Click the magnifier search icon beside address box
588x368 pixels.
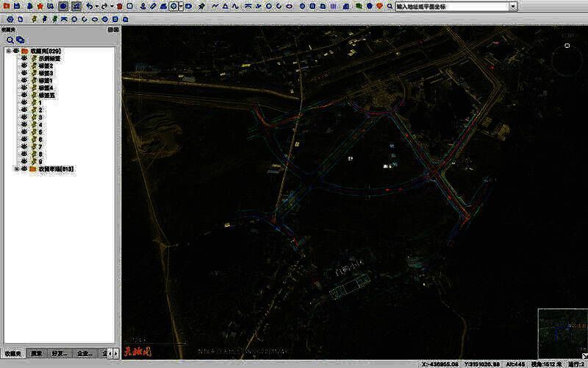click(390, 6)
